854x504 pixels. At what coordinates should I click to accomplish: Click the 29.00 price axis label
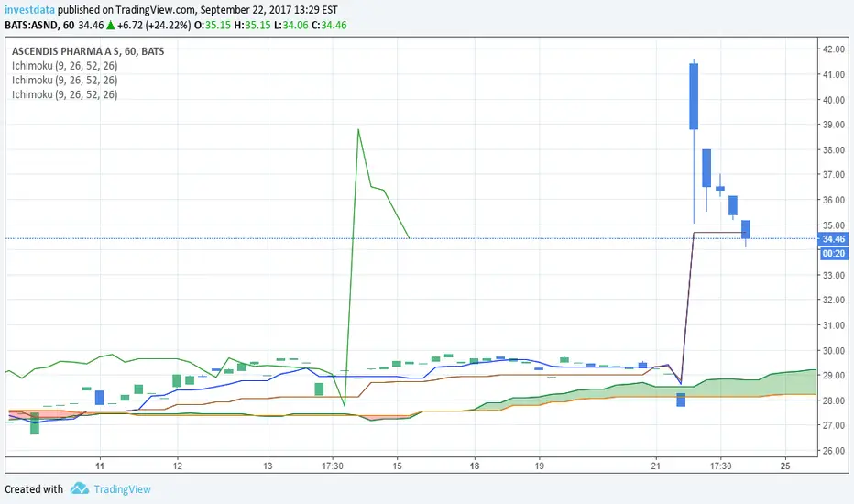point(833,376)
